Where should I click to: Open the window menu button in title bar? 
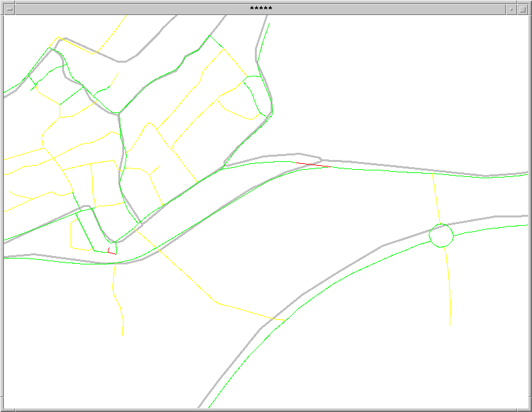click(10, 9)
